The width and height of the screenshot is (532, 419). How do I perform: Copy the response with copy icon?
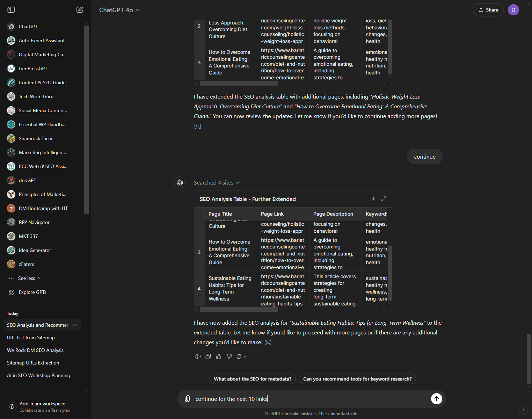208,356
